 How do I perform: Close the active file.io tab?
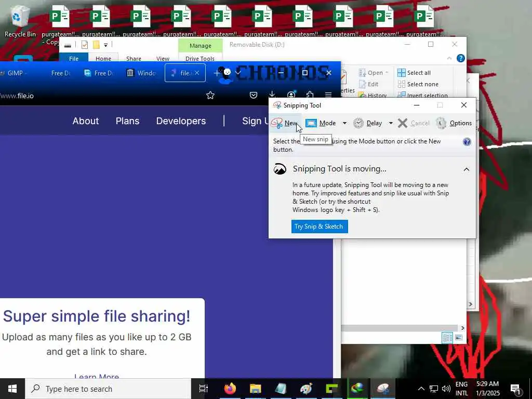(x=197, y=73)
